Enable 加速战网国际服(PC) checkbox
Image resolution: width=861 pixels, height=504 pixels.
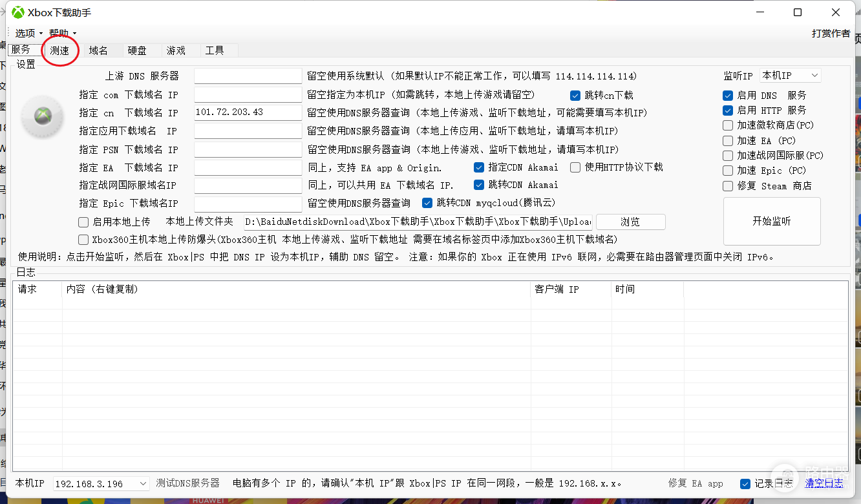tap(728, 156)
